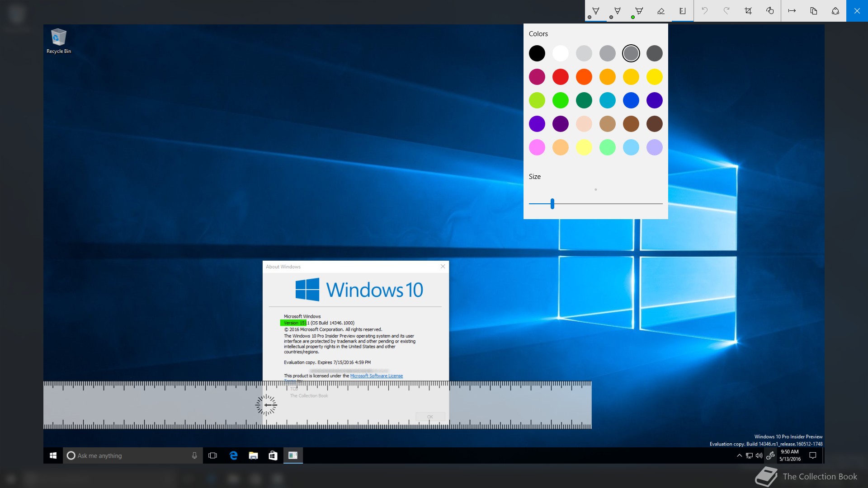Redo the undone stroke
This screenshot has width=868, height=488.
(726, 11)
